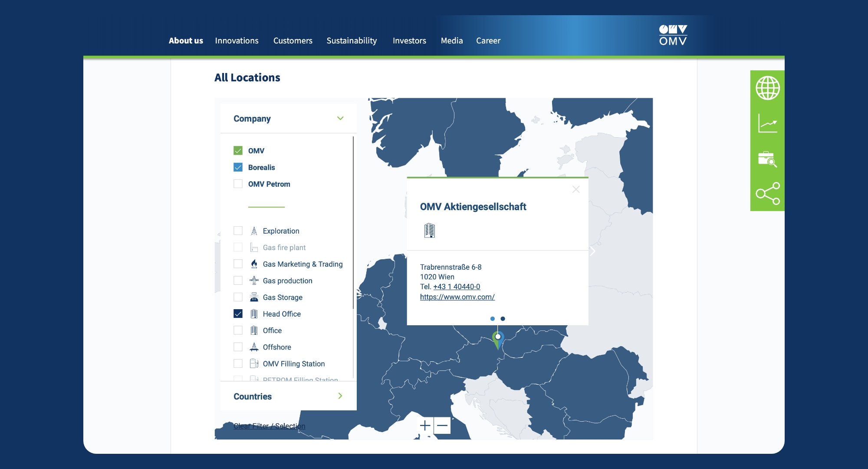
Task: Collapse the Company filter section
Action: pos(340,118)
